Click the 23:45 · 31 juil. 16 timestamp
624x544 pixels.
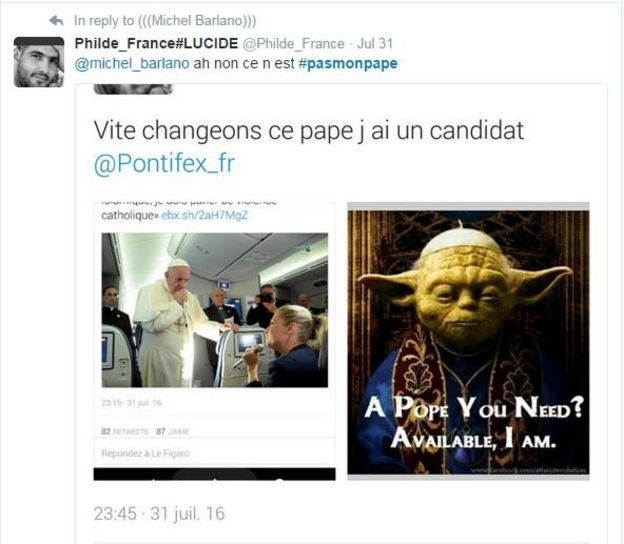coord(159,513)
